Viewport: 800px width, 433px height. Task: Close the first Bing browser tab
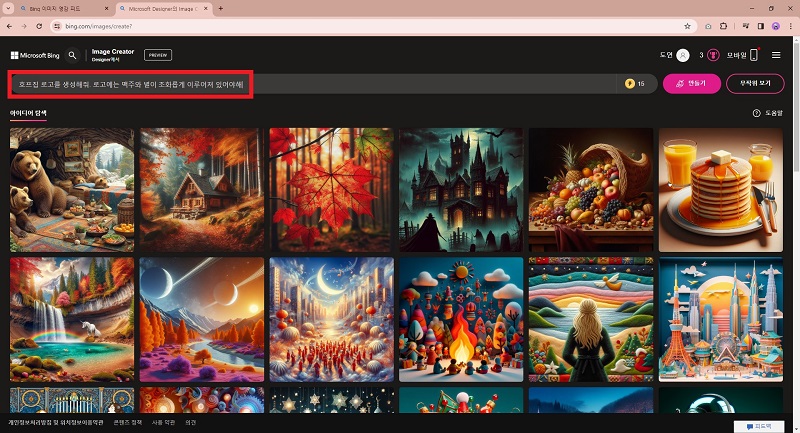pyautogui.click(x=106, y=9)
